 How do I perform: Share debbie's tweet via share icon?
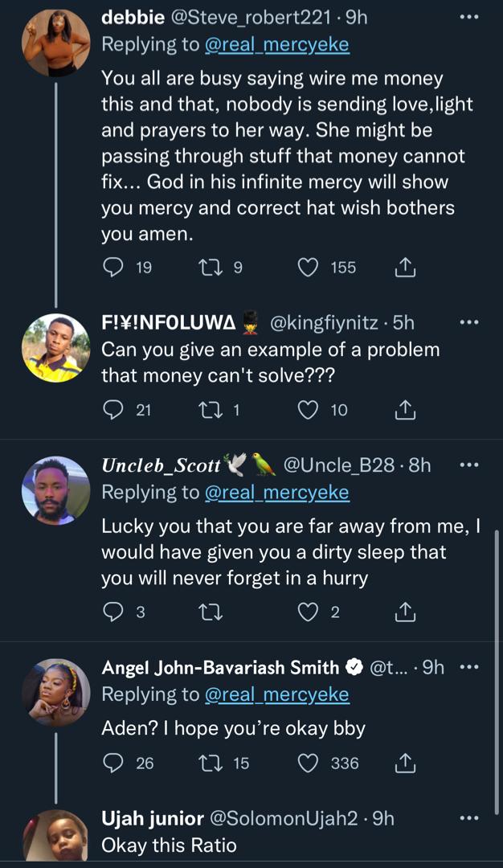click(x=406, y=267)
